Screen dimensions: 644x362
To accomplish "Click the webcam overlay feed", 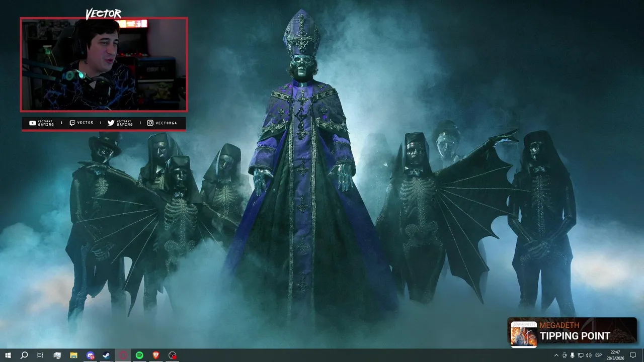I will coord(104,64).
